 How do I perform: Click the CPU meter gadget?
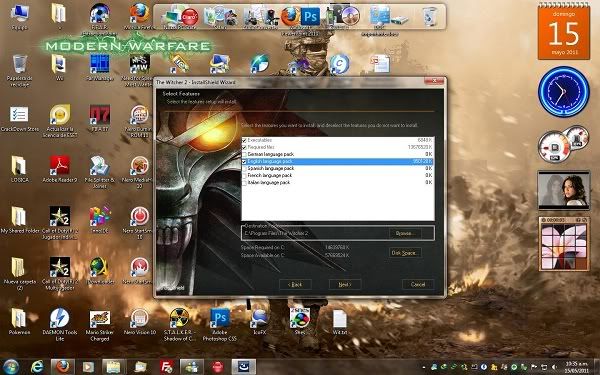(555, 147)
